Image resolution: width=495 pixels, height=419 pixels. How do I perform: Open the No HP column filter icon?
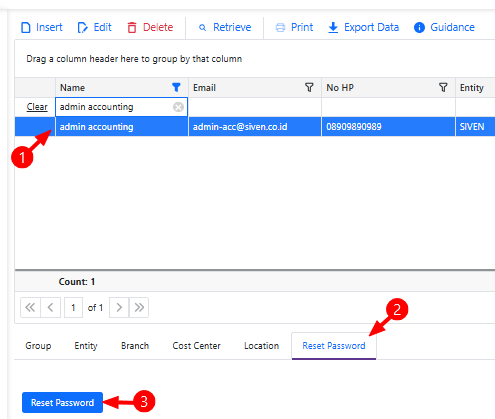tap(443, 87)
